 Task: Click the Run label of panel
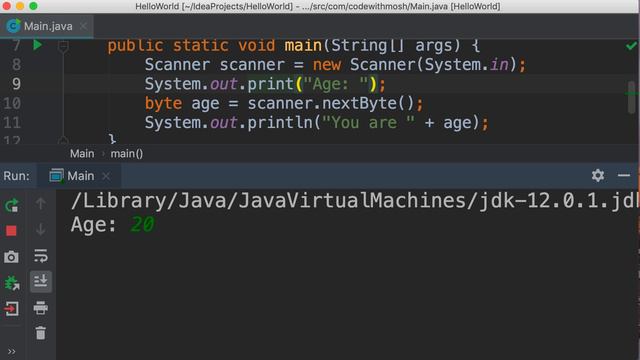[16, 176]
